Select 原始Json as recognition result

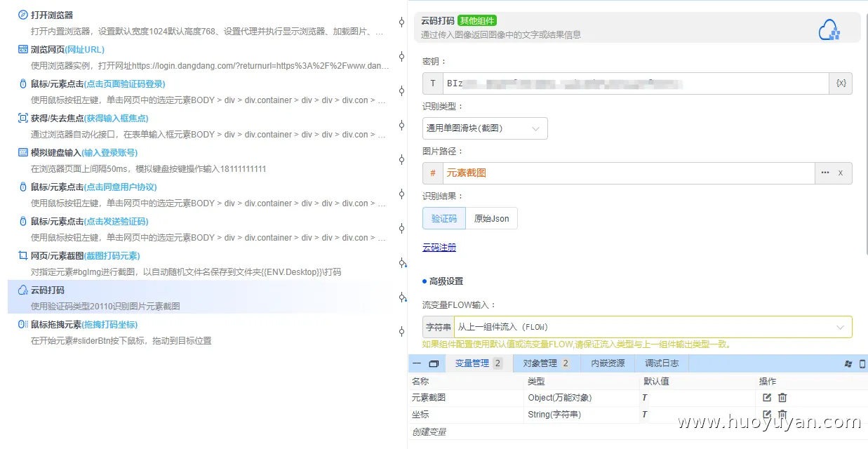pyautogui.click(x=491, y=218)
